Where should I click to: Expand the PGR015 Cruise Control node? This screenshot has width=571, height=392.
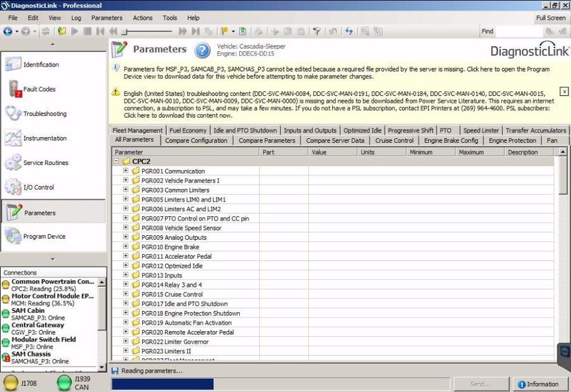(126, 293)
